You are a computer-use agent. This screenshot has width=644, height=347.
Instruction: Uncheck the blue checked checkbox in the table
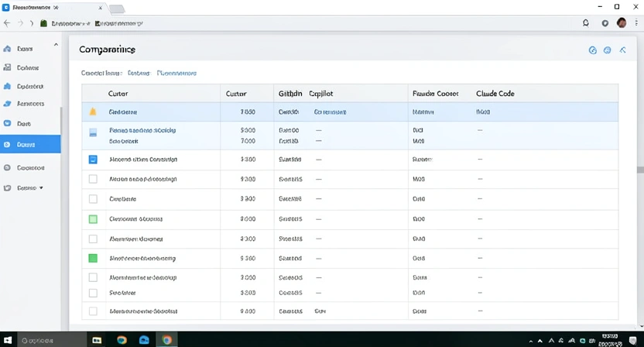point(93,160)
